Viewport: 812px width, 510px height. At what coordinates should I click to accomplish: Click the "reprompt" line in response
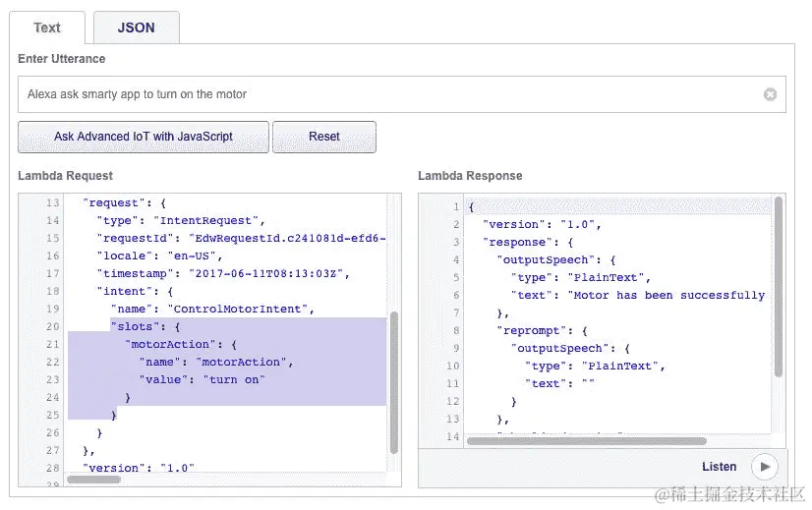click(x=542, y=330)
